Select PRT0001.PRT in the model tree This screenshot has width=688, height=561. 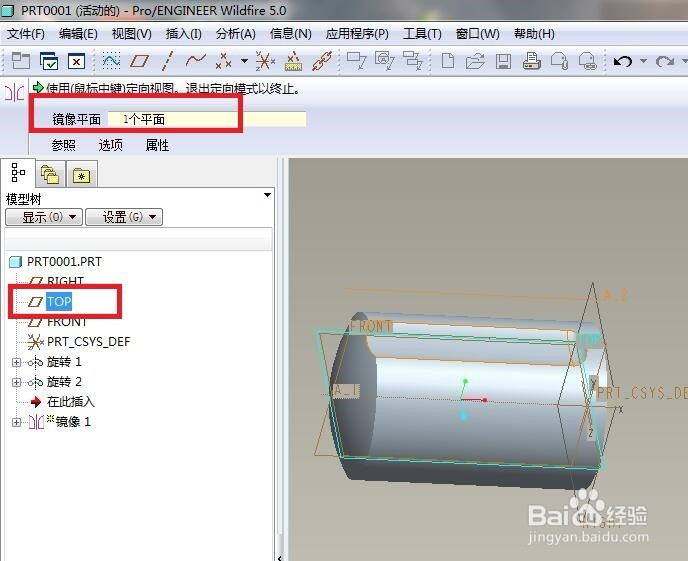[64, 261]
